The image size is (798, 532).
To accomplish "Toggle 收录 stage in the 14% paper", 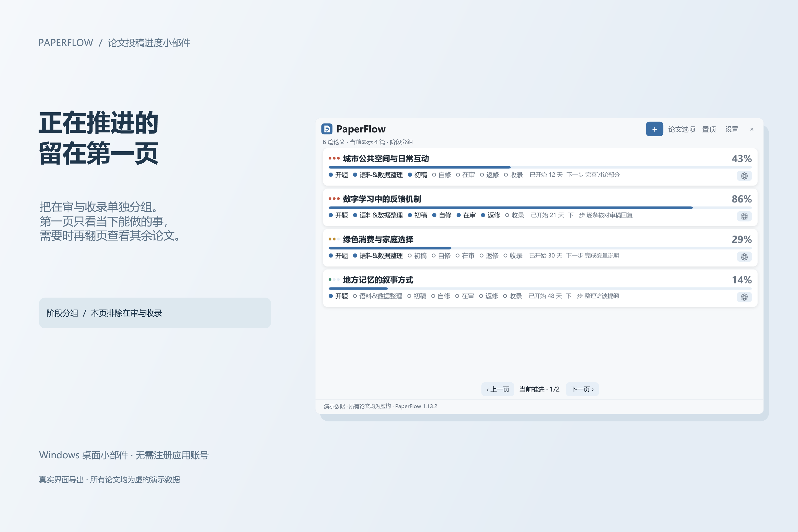I will [512, 296].
